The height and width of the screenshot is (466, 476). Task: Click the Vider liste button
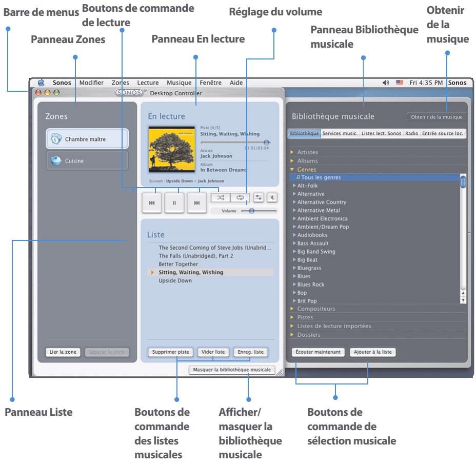click(x=213, y=352)
